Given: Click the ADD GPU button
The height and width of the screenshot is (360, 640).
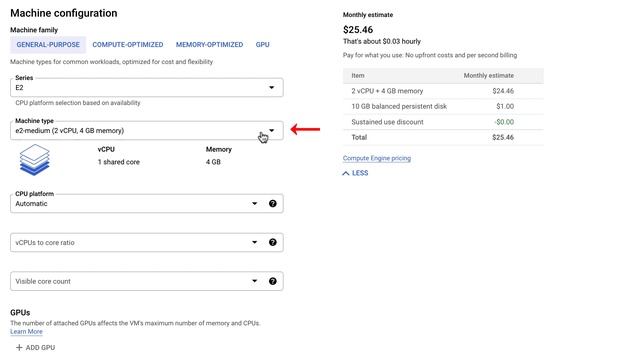Looking at the screenshot, I should pyautogui.click(x=35, y=348).
